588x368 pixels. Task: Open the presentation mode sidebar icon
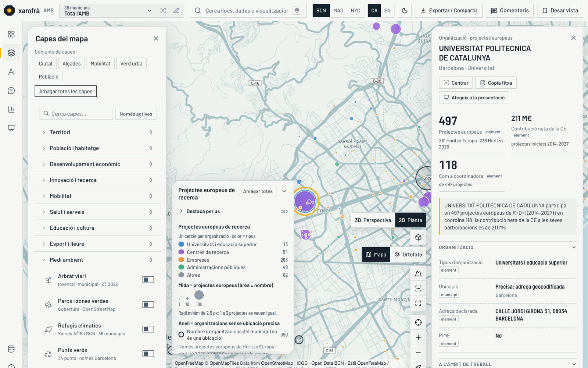[11, 128]
